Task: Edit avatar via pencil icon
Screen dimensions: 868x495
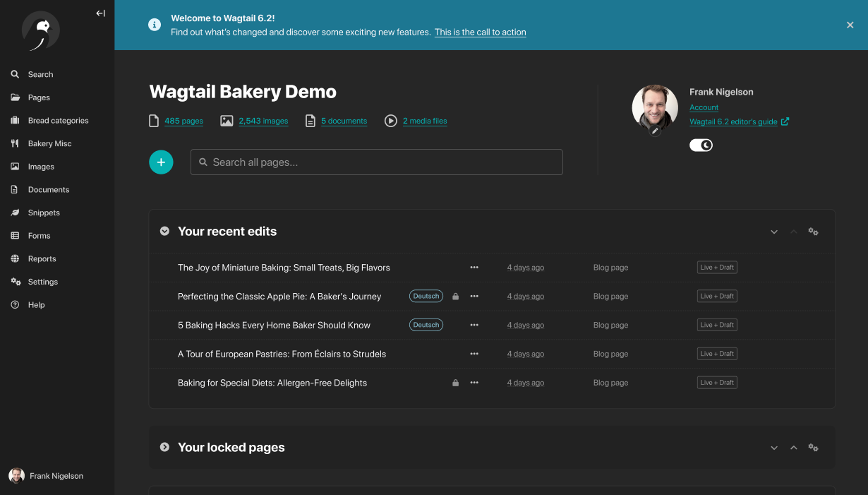Action: coord(655,131)
